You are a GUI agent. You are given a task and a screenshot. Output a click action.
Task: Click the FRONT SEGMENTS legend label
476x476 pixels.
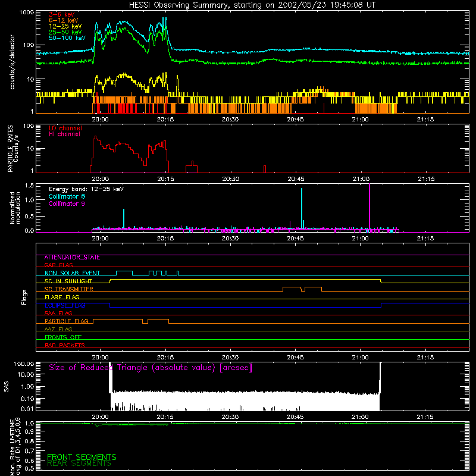[x=82, y=457]
